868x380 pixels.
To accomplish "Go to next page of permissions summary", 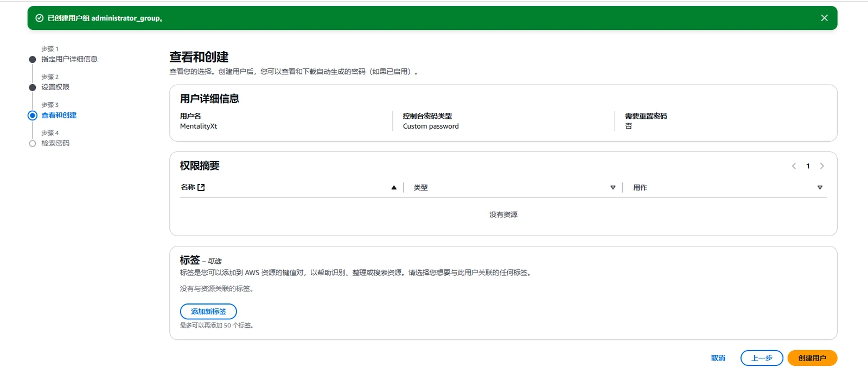I will (822, 166).
